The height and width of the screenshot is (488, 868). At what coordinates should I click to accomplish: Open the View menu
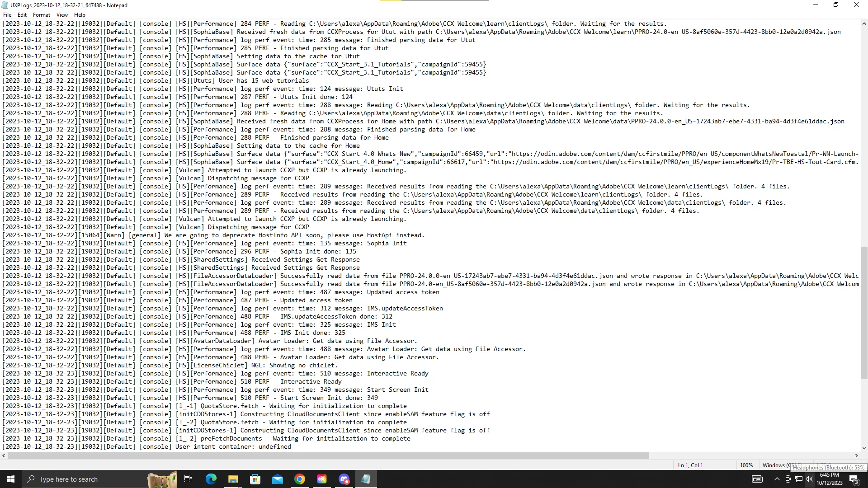click(62, 15)
